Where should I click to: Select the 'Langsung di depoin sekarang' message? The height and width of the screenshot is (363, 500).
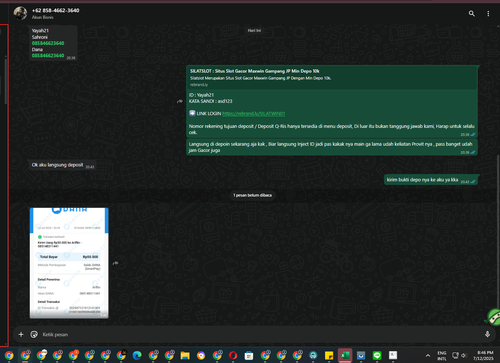(332, 147)
